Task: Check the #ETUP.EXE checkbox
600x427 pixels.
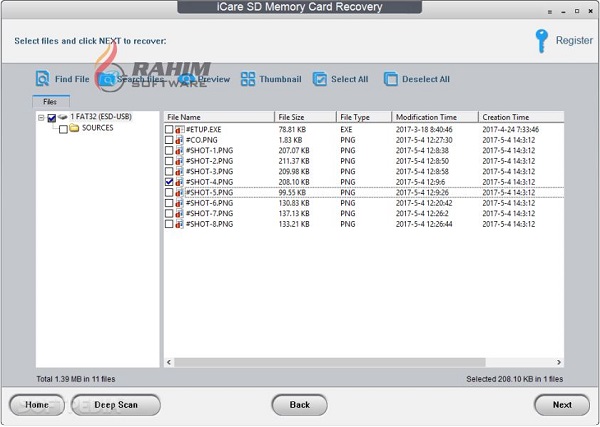Action: pyautogui.click(x=169, y=130)
